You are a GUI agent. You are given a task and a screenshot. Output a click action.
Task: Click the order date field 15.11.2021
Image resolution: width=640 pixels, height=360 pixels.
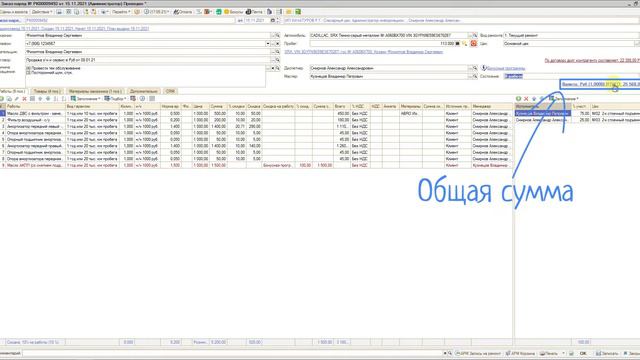coord(257,20)
